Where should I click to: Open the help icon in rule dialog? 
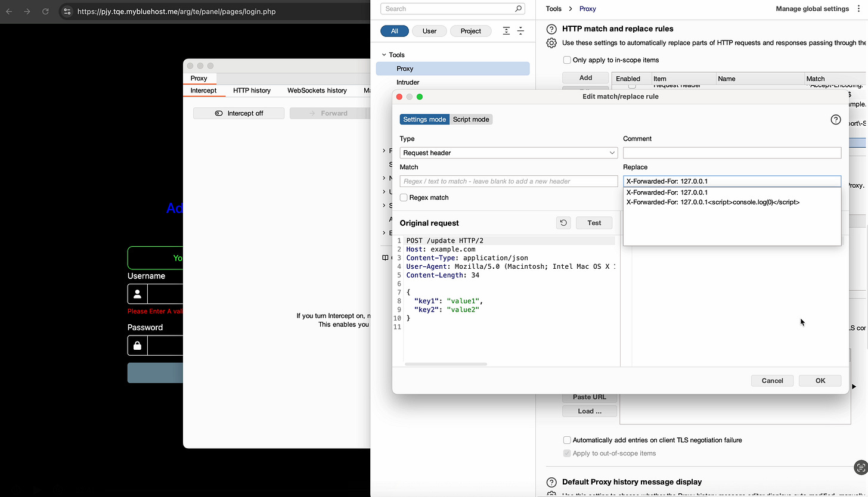pyautogui.click(x=836, y=120)
